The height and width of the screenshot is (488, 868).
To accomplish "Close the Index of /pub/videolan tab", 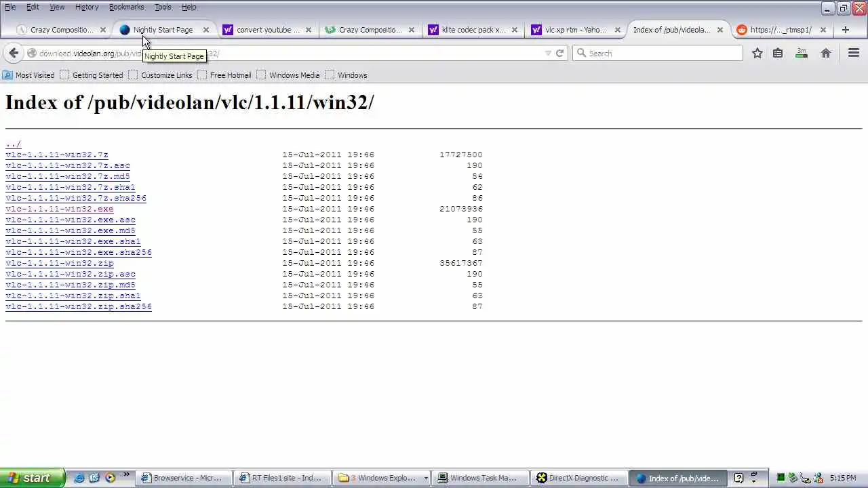I will point(720,30).
